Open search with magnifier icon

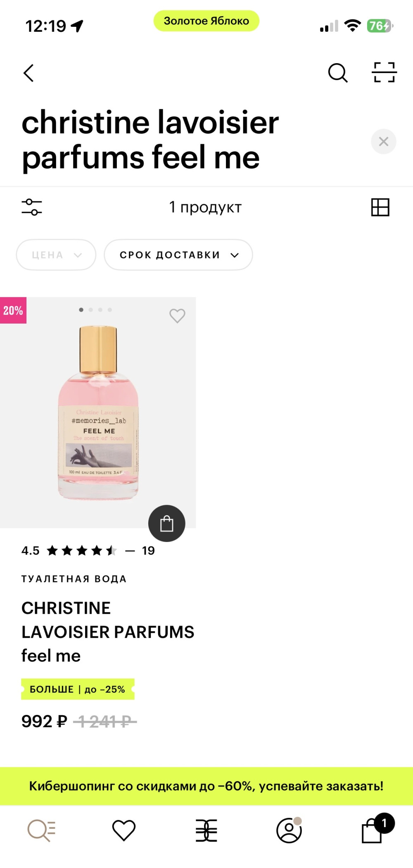pyautogui.click(x=337, y=73)
